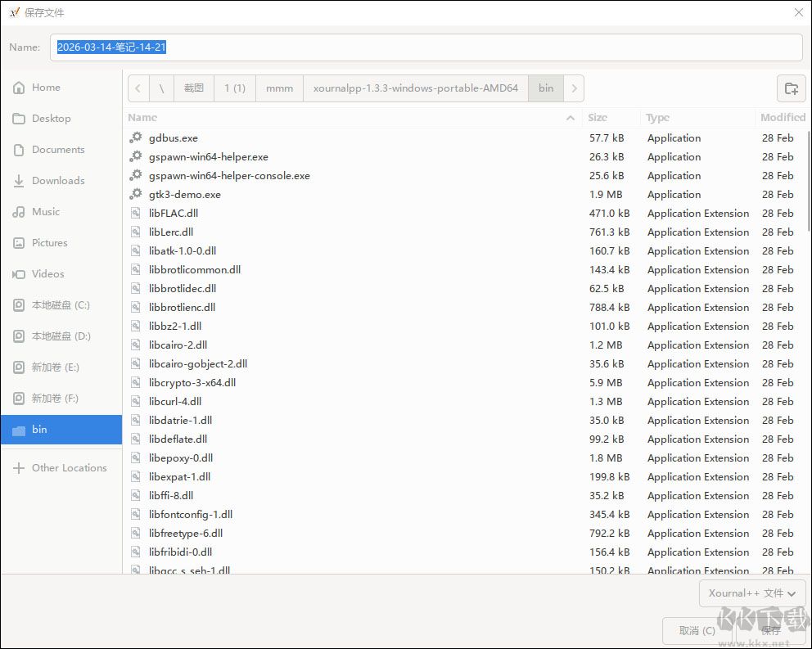Sort the list by the Type column
This screenshot has height=649, width=812.
(x=697, y=118)
